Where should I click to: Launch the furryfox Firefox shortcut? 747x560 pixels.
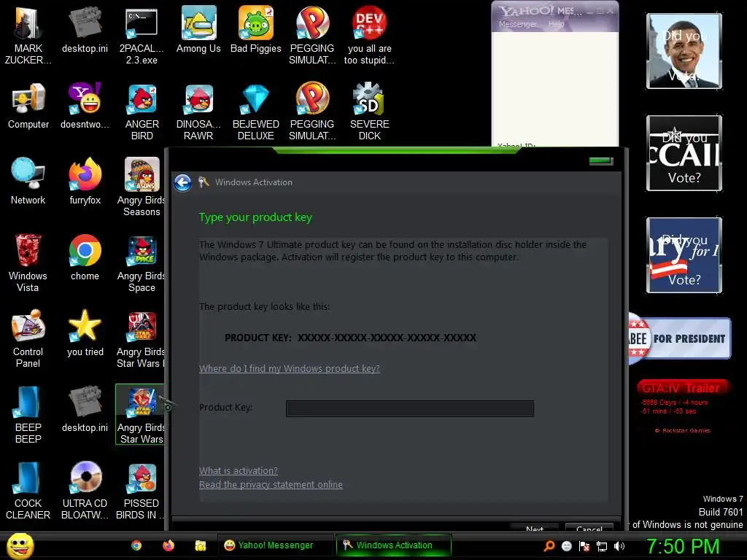coord(85,182)
